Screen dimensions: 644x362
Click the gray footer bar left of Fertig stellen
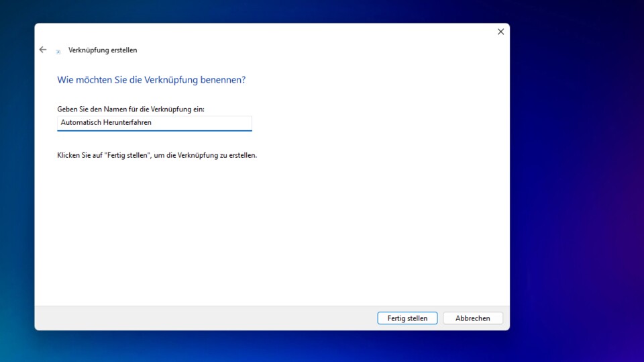[x=201, y=318]
